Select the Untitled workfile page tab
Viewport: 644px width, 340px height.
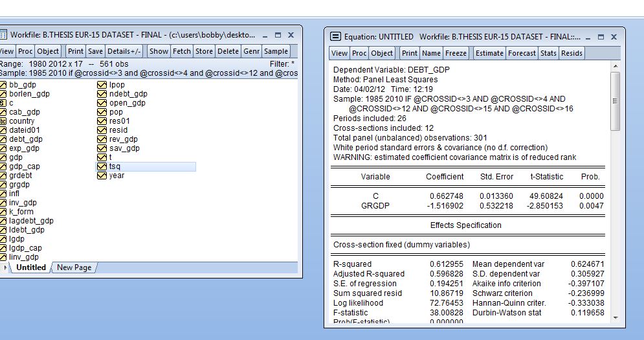click(x=31, y=267)
